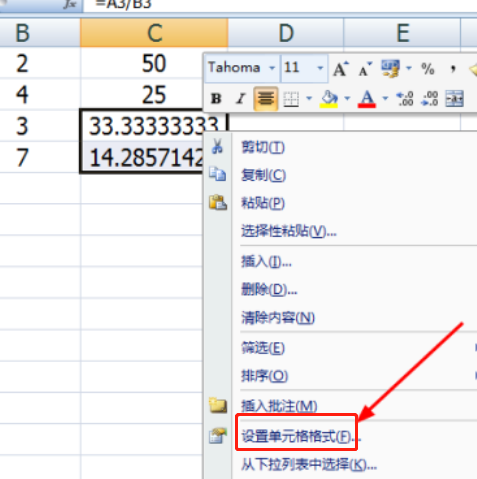Click Merge and Center icon
Image resolution: width=477 pixels, height=479 pixels.
coord(454,99)
